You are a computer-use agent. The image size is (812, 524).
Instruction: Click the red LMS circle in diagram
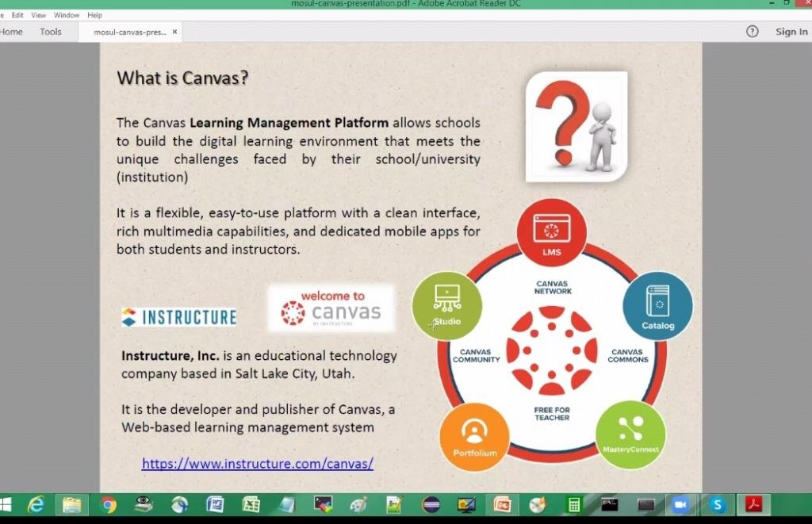pyautogui.click(x=551, y=233)
